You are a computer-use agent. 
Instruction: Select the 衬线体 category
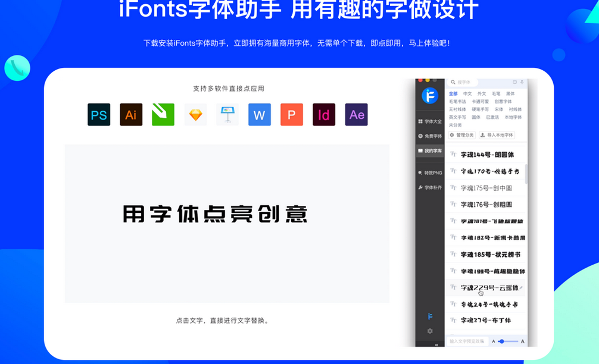click(x=515, y=109)
